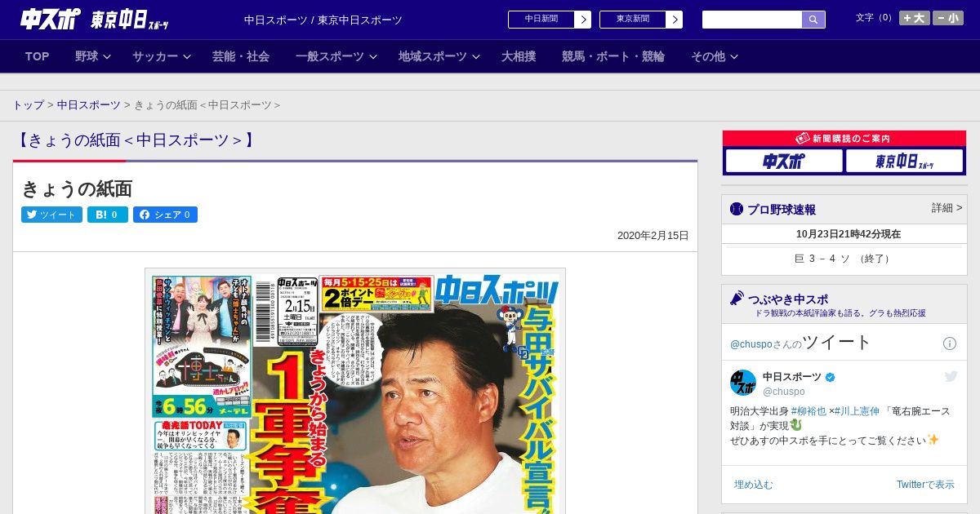The image size is (980, 514).
Task: Click the Tokyo Chunichi Sports header logo
Action: (130, 20)
